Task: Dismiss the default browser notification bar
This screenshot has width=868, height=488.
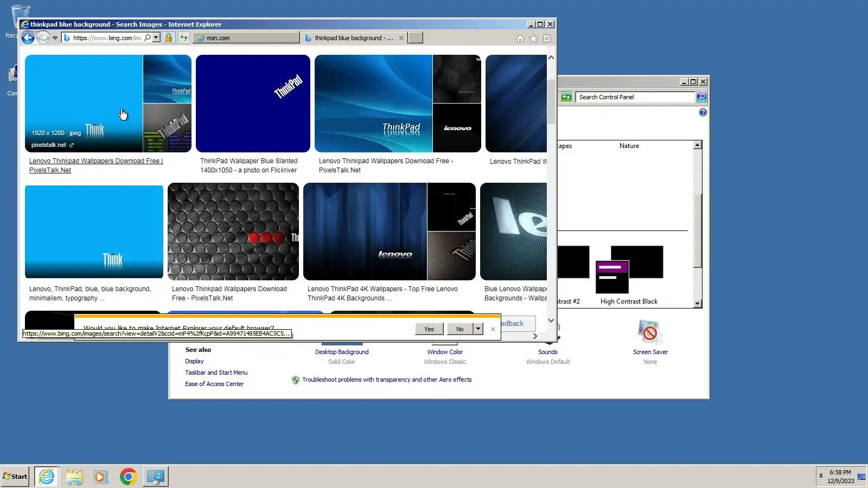Action: tap(493, 329)
